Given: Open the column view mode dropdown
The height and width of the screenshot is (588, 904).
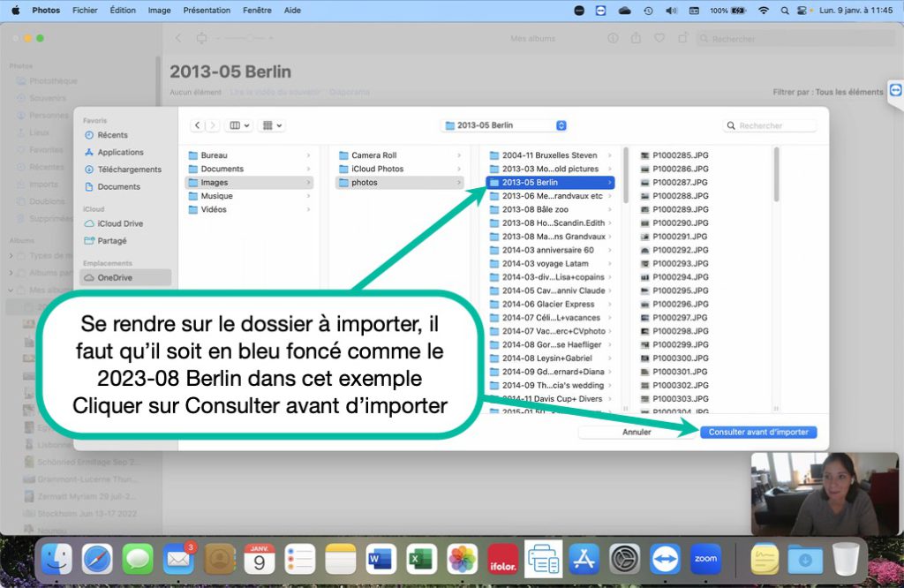Looking at the screenshot, I should tap(238, 126).
